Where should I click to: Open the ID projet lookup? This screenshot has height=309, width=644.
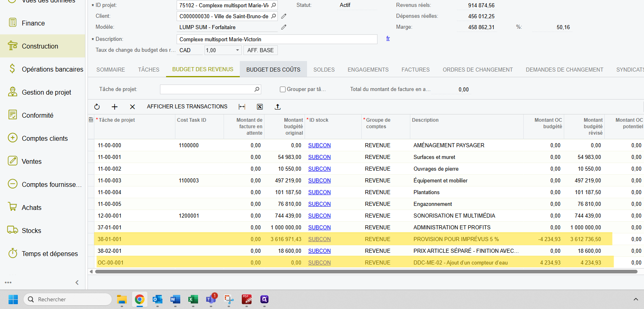pyautogui.click(x=274, y=5)
